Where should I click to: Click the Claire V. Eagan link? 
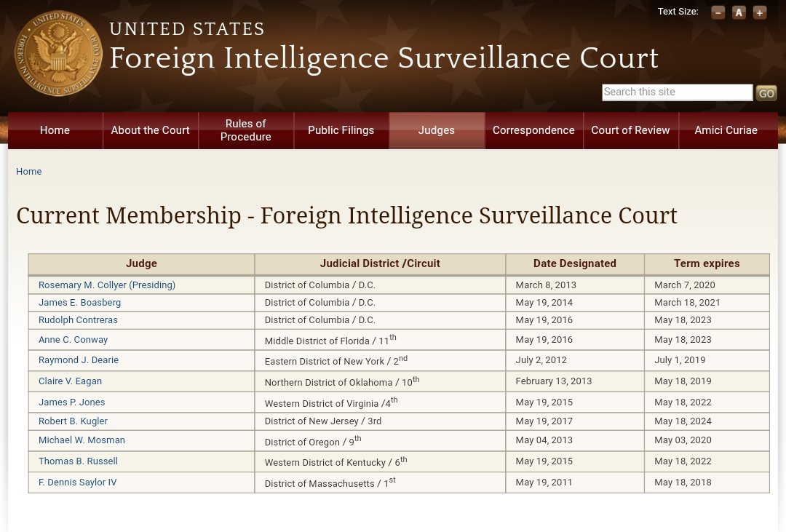tap(70, 381)
